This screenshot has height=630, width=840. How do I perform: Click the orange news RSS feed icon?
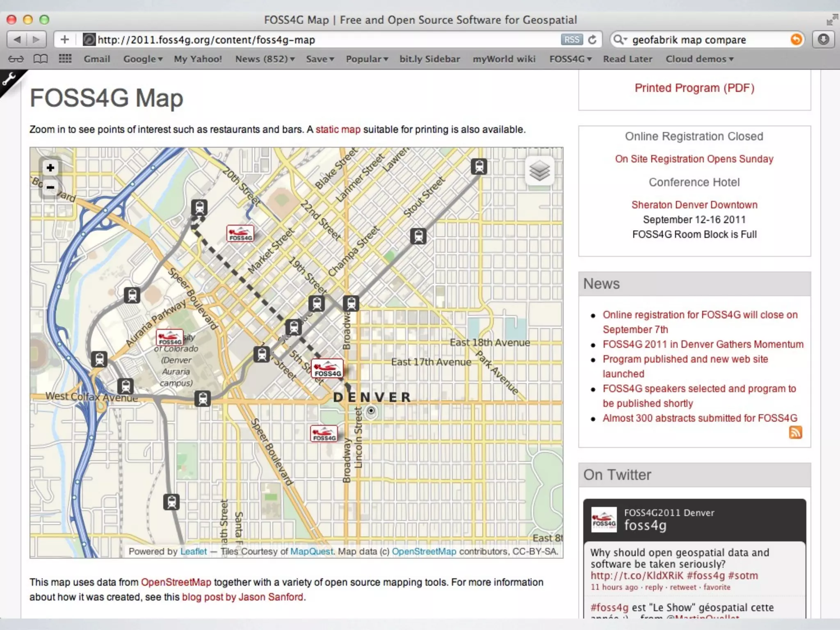coord(795,432)
